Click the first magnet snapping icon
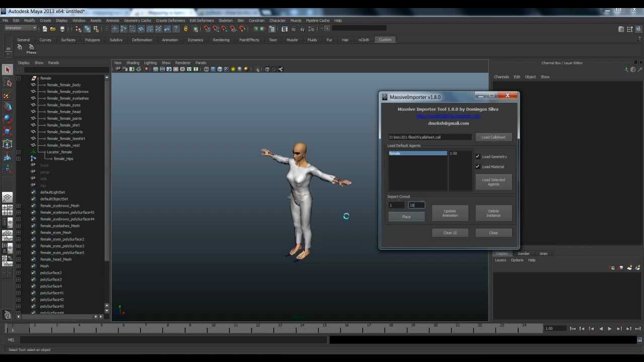Screen dimensions: 644x362 coord(207,29)
